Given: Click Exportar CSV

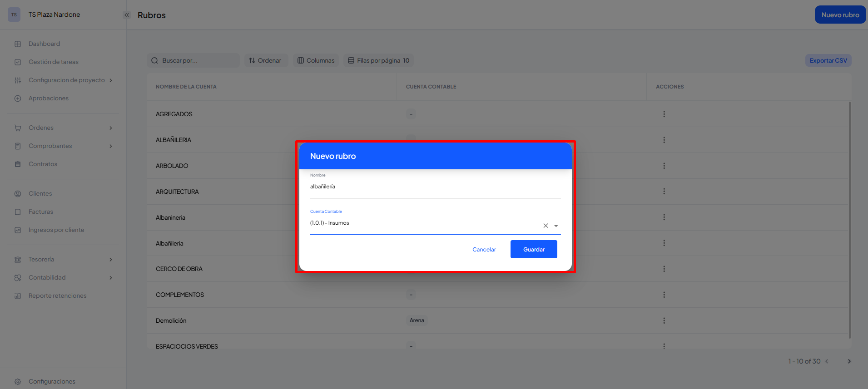Looking at the screenshot, I should (x=828, y=61).
